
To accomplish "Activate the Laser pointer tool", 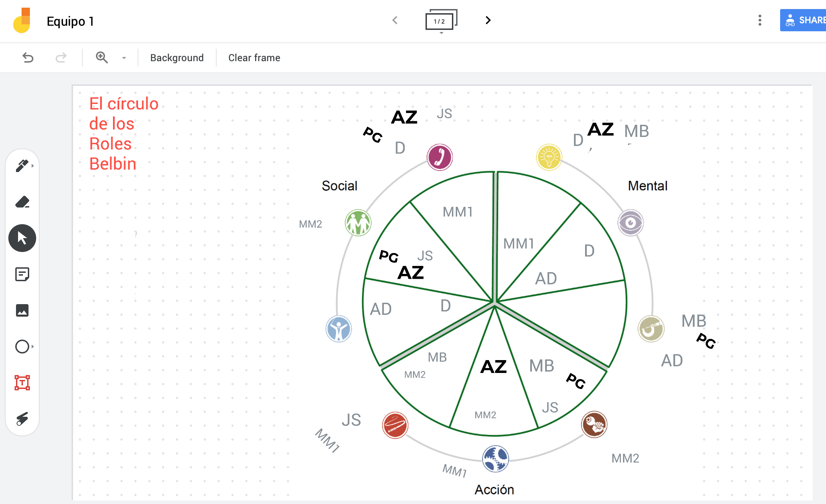I will pos(22,419).
